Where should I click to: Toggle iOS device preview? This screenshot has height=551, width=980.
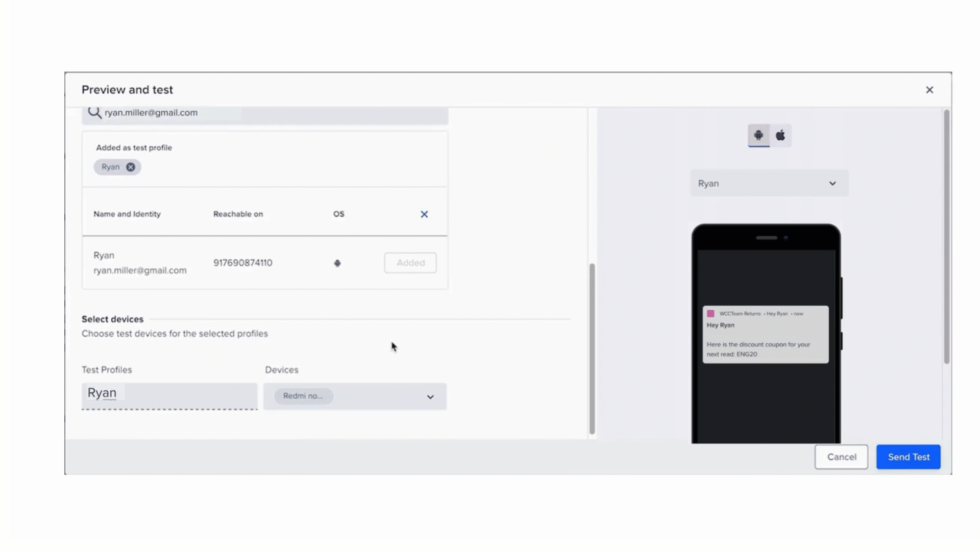(x=779, y=135)
